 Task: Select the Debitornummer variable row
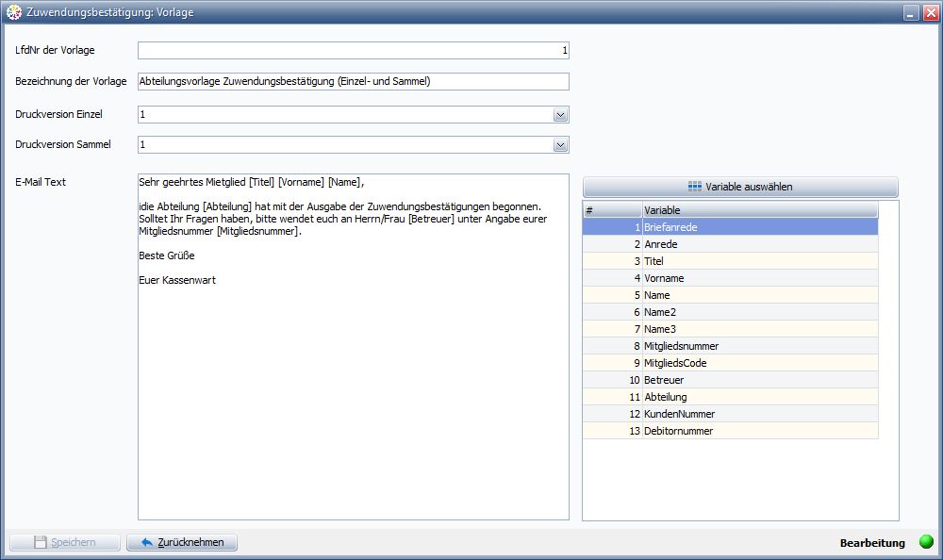[x=730, y=431]
